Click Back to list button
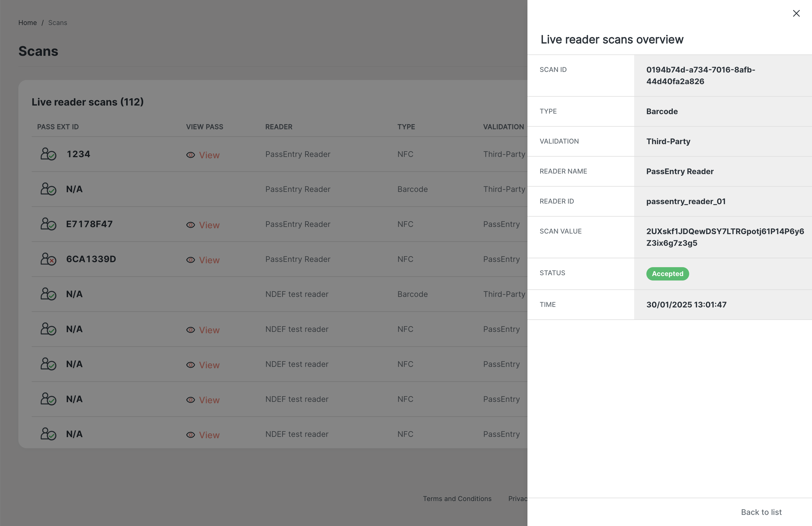This screenshot has height=526, width=812. [x=761, y=512]
